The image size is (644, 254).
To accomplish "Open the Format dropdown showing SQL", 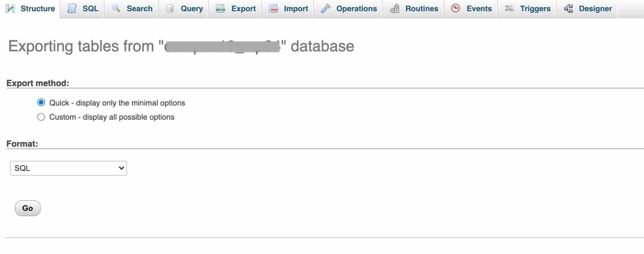I will [68, 168].
